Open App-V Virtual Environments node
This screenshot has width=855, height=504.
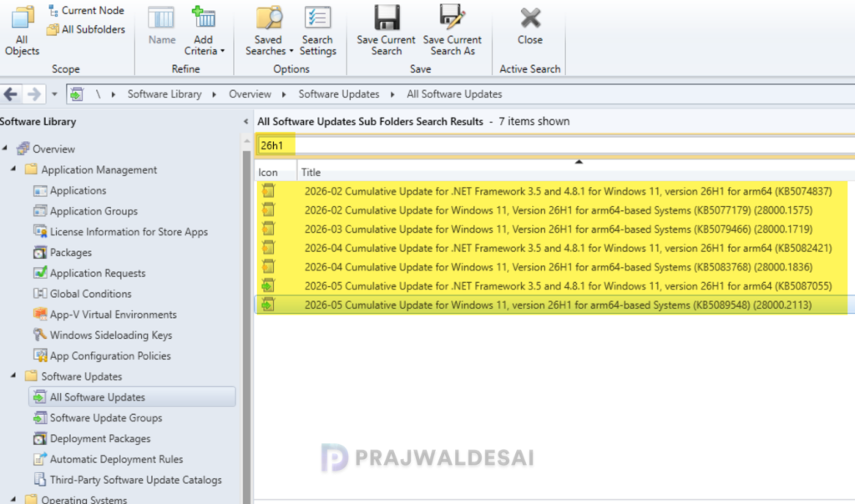coord(104,315)
